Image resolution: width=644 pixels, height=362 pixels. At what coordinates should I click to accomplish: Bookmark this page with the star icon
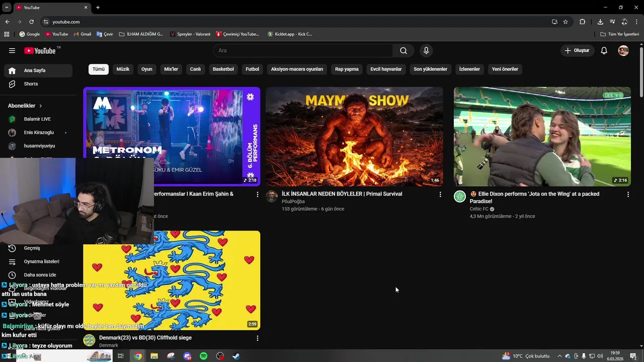click(x=566, y=22)
